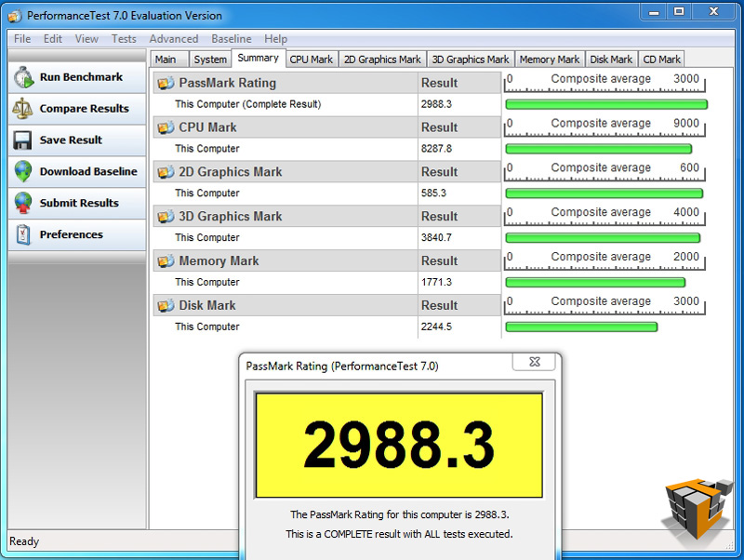Open the Advanced menu
Image resolution: width=744 pixels, height=560 pixels.
click(x=174, y=39)
